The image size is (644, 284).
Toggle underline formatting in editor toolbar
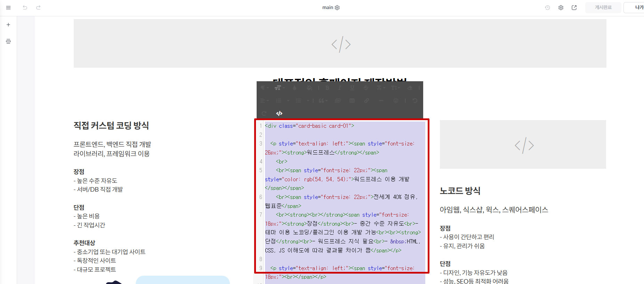(x=352, y=88)
